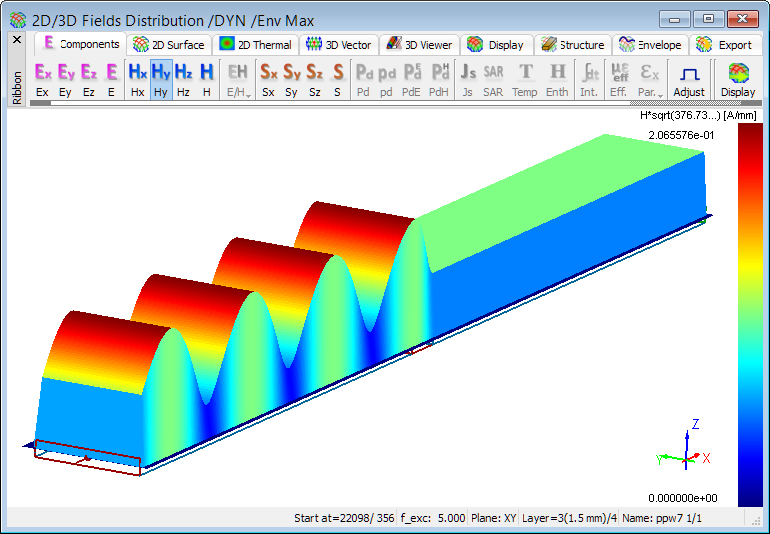Open the 3D Vector tab
Viewport: 770px width, 534px height.
click(x=338, y=44)
